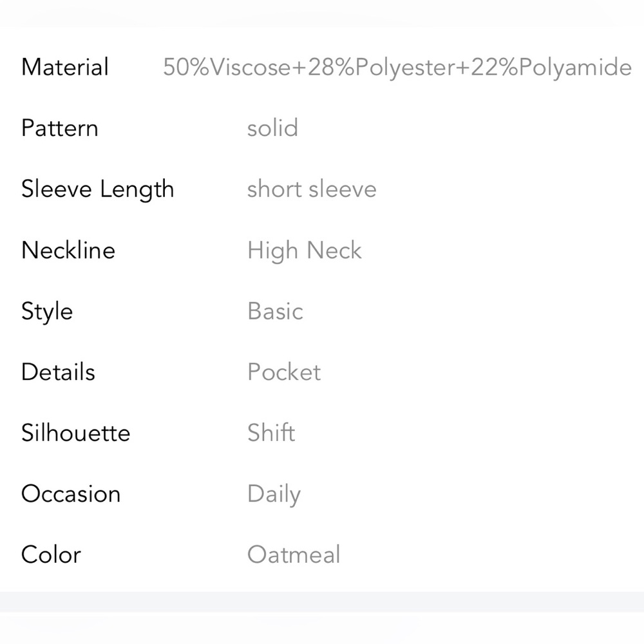
Task: Click the gray strip above the Material row
Action: pos(322,14)
